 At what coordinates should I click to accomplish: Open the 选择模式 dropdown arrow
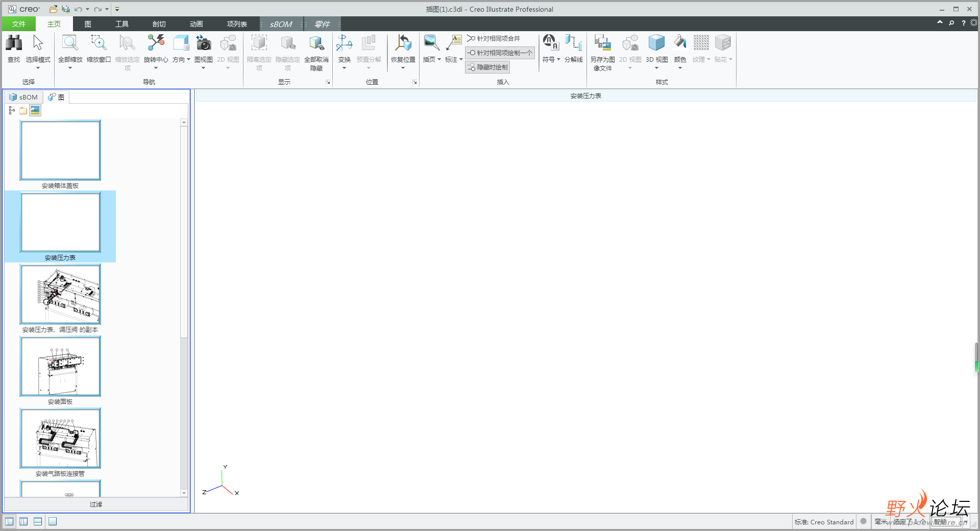pos(38,68)
